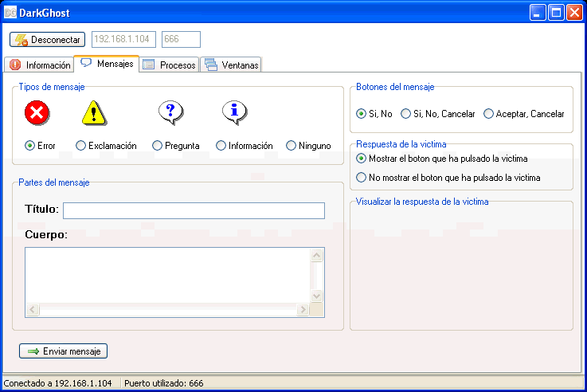Enable No mostrar el boton option
587x392 pixels.
tap(362, 178)
